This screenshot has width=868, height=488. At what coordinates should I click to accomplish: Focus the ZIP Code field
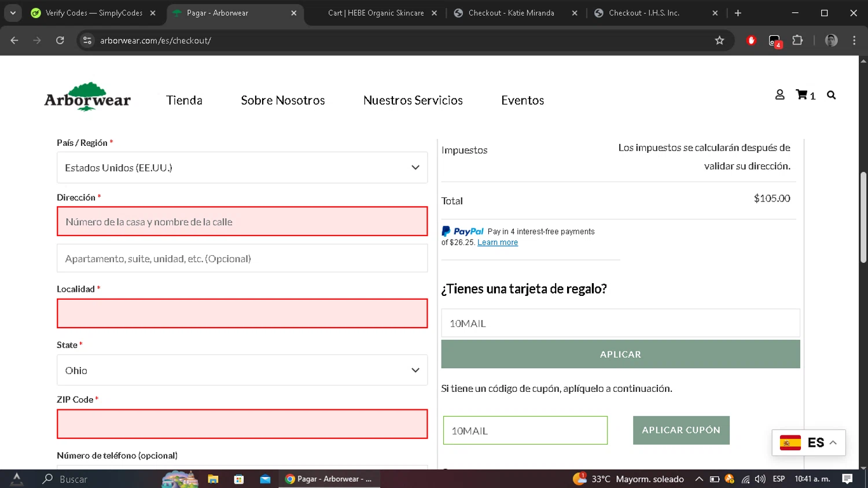pos(242,424)
